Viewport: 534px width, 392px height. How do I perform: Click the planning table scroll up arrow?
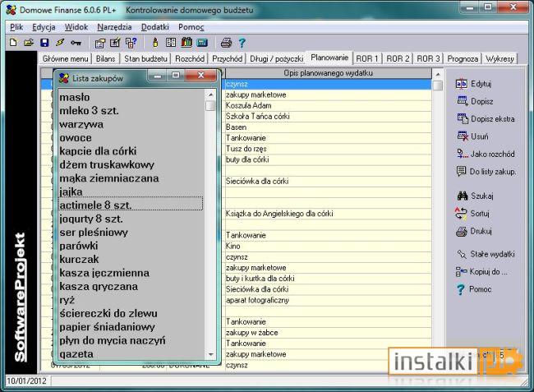[438, 74]
